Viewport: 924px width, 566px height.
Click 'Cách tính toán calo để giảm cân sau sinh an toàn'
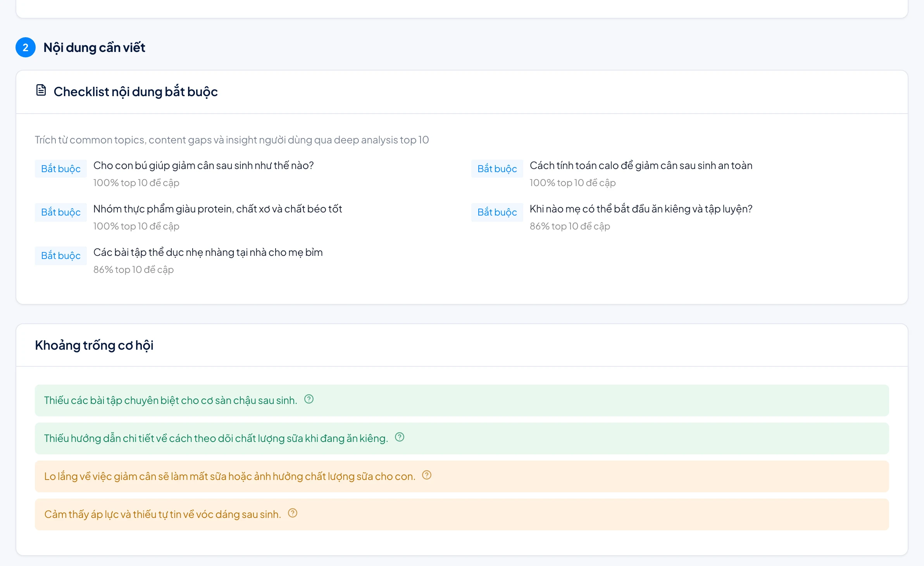641,166
